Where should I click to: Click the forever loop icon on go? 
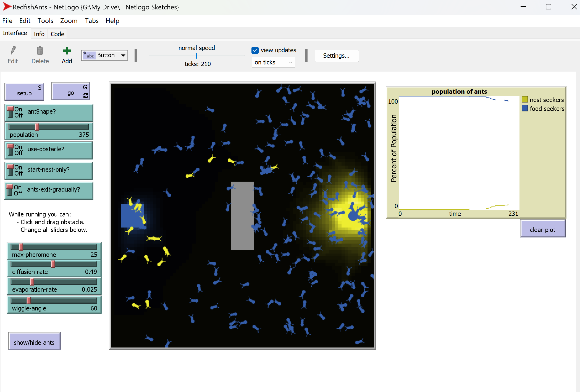click(86, 96)
